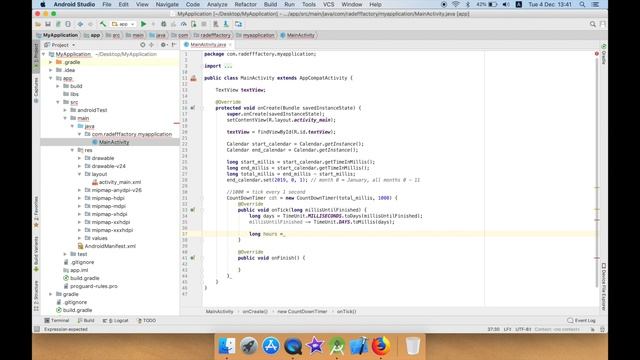Toggle the Structure side tool window
The image size is (640, 360).
click(x=36, y=296)
